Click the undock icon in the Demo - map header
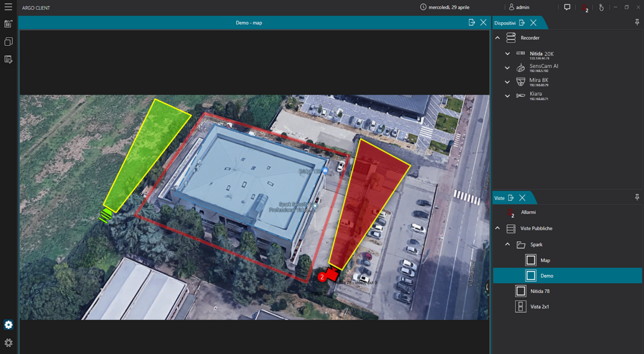644x354 pixels. pos(471,22)
